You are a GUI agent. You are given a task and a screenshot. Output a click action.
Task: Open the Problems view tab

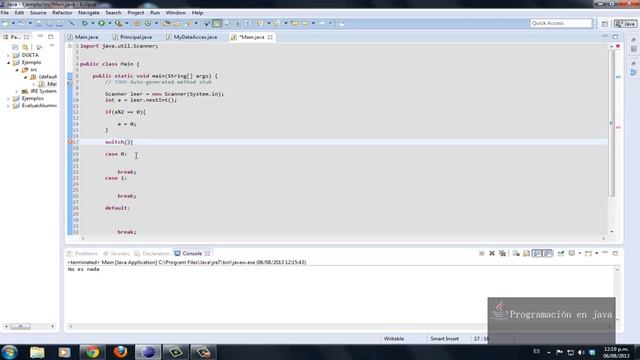click(82, 253)
